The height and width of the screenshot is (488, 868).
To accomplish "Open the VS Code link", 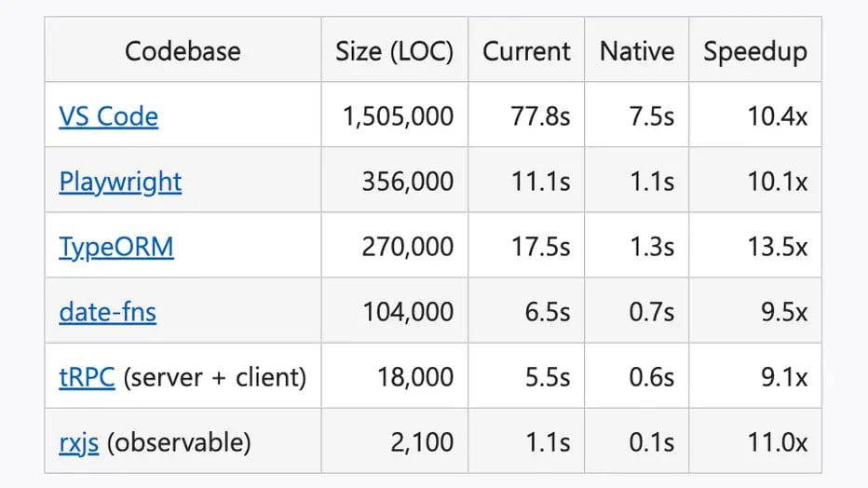I will [108, 116].
